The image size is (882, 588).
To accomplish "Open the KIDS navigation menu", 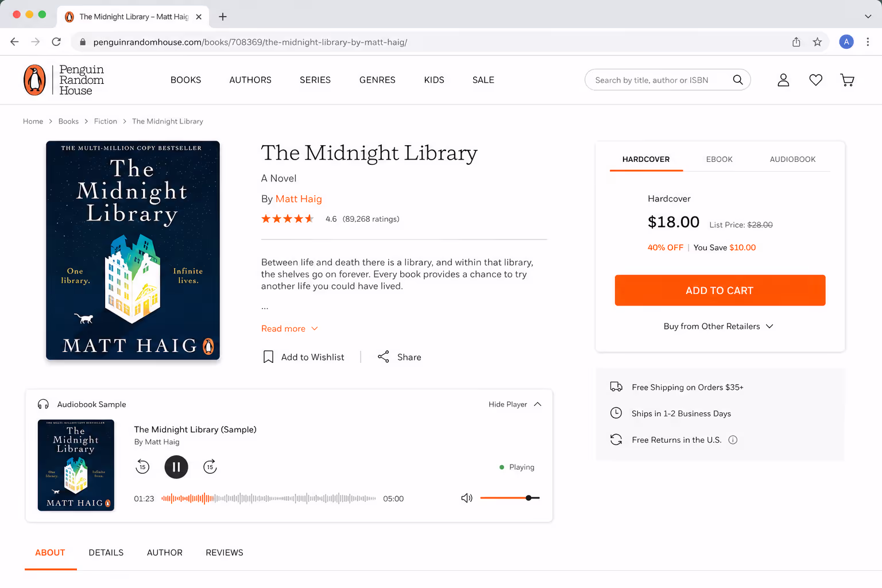I will point(434,80).
